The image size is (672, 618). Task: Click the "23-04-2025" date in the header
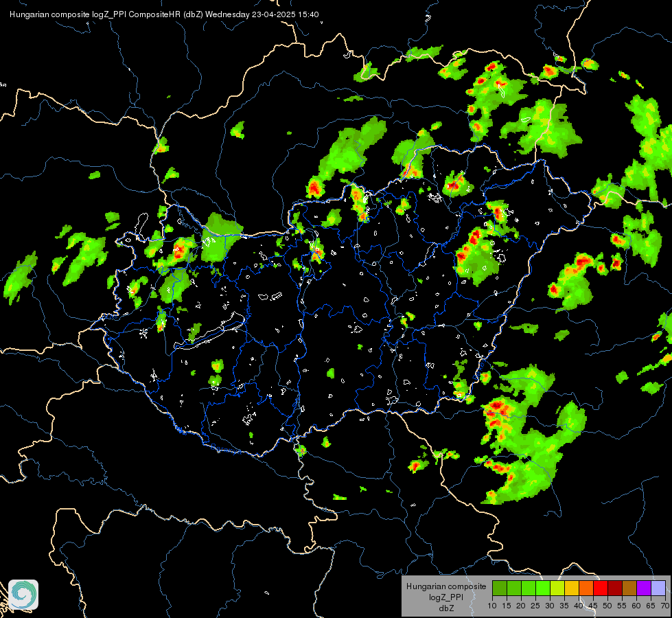273,14
